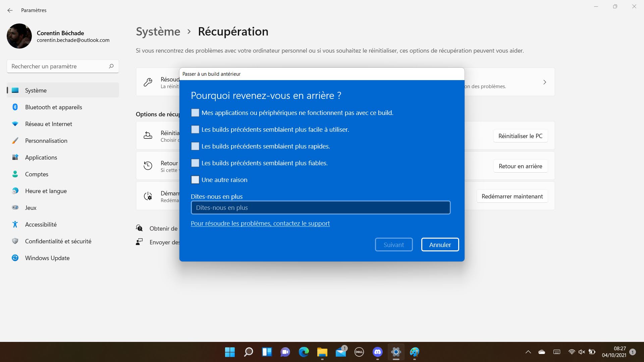Tick 'Les builds précédents semblaient plus rapides'
This screenshot has height=362, width=644.
point(195,146)
